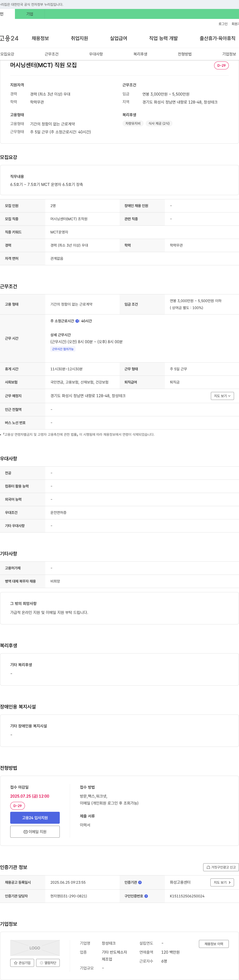Click the 차량유지비 benefit tag

point(133,124)
